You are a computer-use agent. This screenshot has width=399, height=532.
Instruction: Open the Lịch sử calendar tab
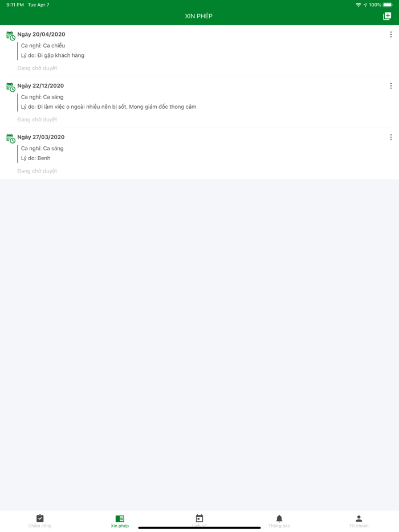pos(199,521)
